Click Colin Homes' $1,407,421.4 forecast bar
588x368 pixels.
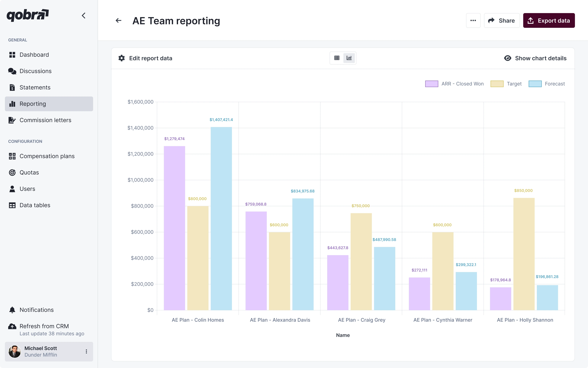tap(221, 219)
